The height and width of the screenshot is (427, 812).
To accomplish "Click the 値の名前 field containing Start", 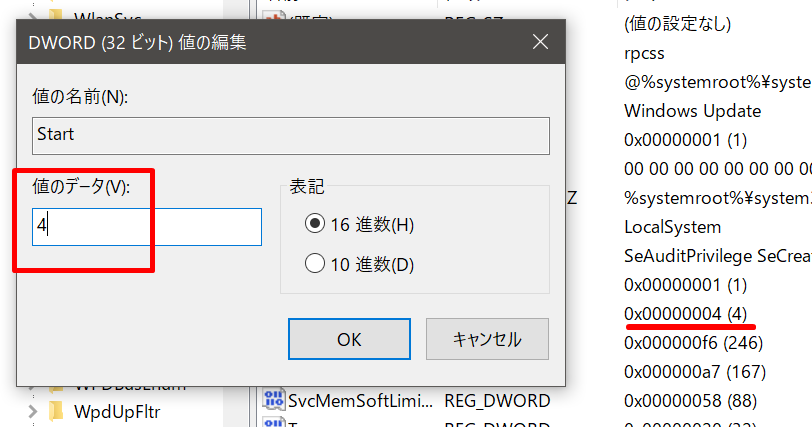I will pos(291,136).
